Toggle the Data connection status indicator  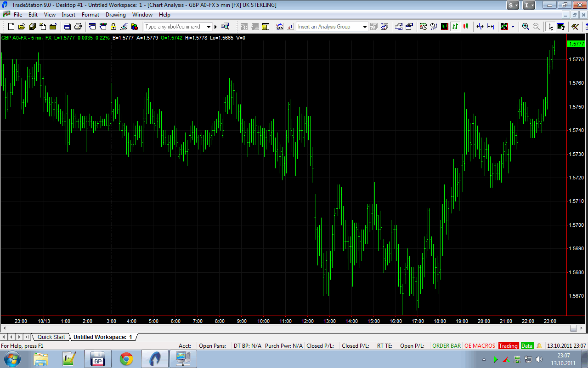pos(527,346)
